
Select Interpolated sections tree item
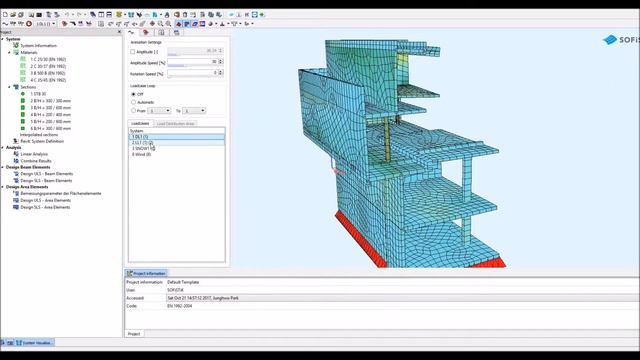39,135
